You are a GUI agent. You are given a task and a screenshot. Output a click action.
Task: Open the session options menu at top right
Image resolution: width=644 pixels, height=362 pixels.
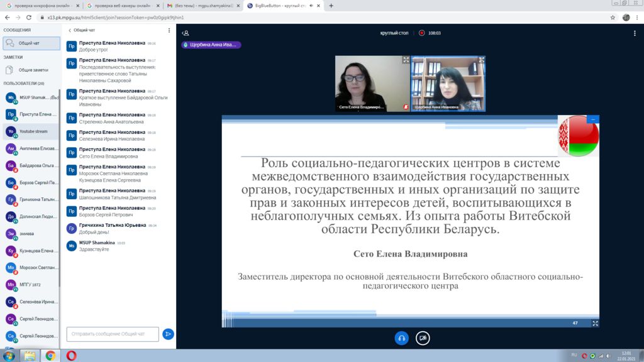click(636, 33)
